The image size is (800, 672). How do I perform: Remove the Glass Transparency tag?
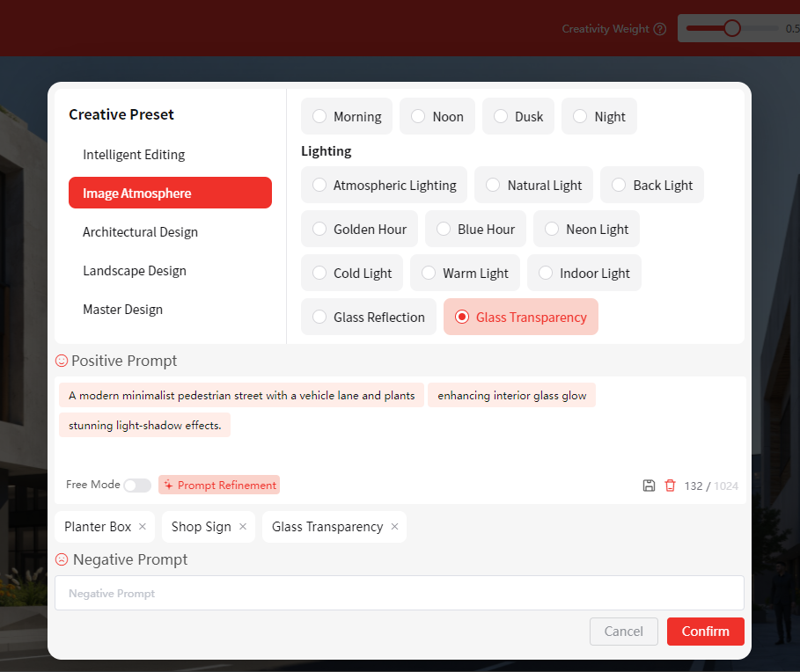(394, 527)
